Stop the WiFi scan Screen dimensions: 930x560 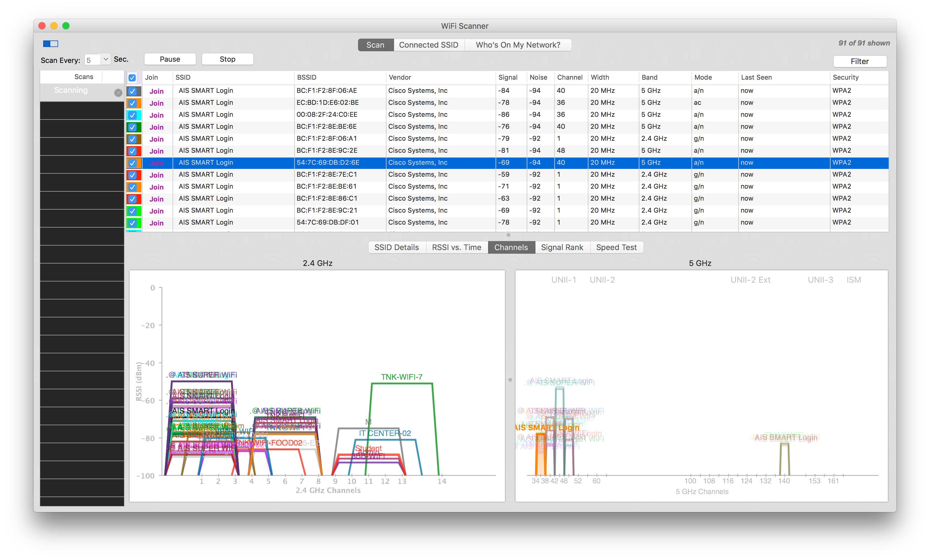[228, 59]
